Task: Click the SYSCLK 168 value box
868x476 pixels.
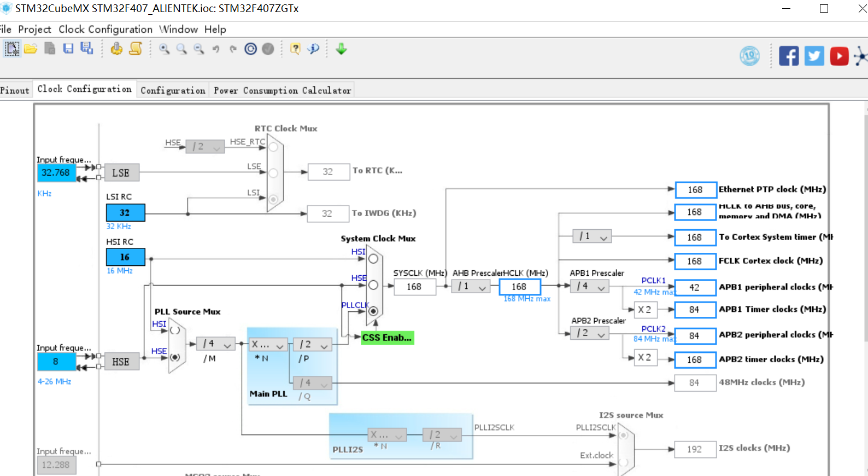Action: click(415, 287)
